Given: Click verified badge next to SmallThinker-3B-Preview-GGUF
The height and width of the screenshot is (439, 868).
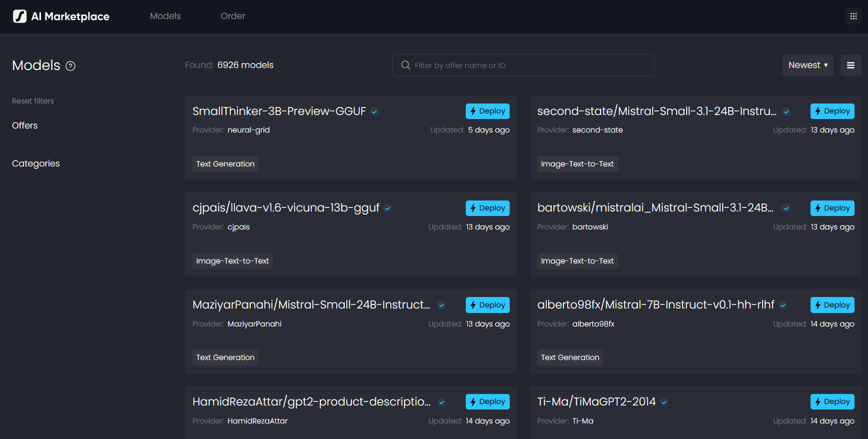Looking at the screenshot, I should (374, 112).
